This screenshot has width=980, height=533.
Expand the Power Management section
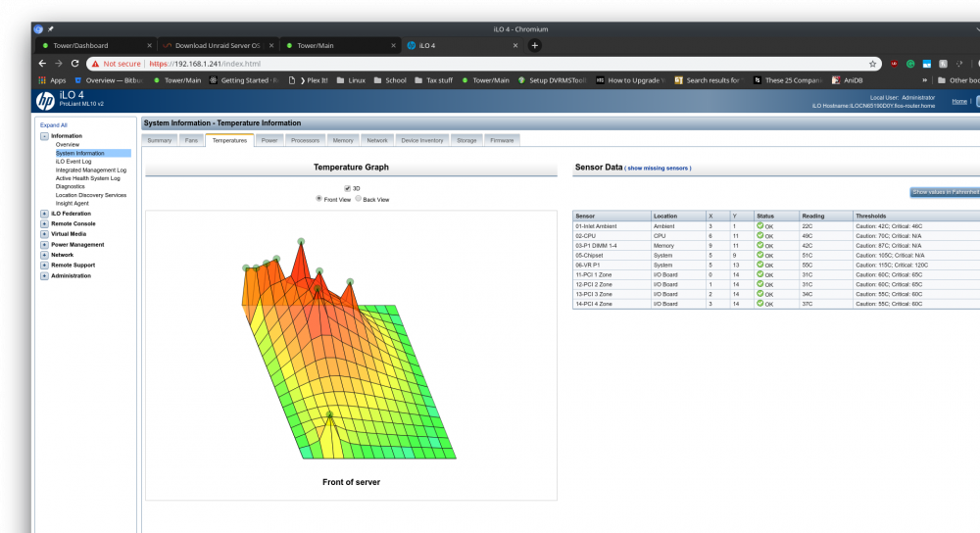pos(44,244)
